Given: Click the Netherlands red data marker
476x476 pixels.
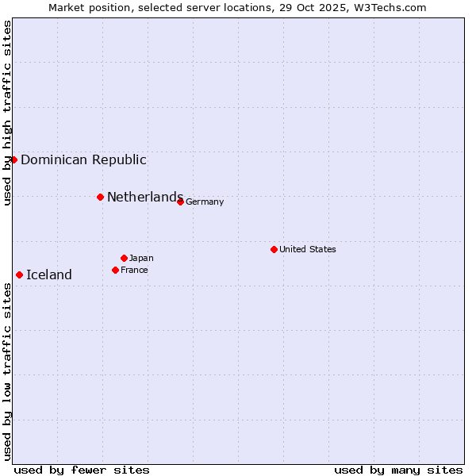Looking at the screenshot, I should (100, 197).
